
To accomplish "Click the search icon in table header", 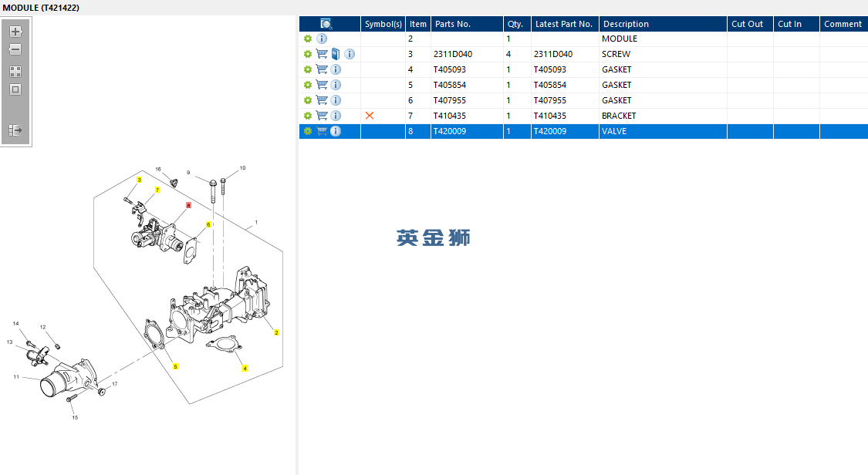I will coord(326,24).
